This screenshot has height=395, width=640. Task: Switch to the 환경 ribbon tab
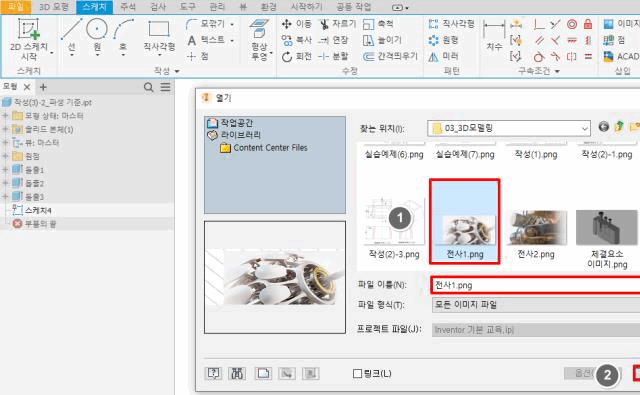pyautogui.click(x=269, y=7)
